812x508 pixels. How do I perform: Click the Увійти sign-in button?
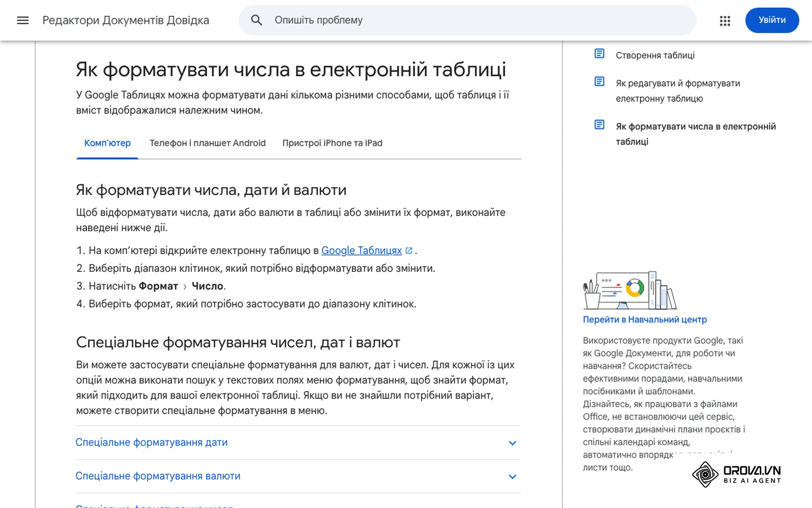pos(772,20)
